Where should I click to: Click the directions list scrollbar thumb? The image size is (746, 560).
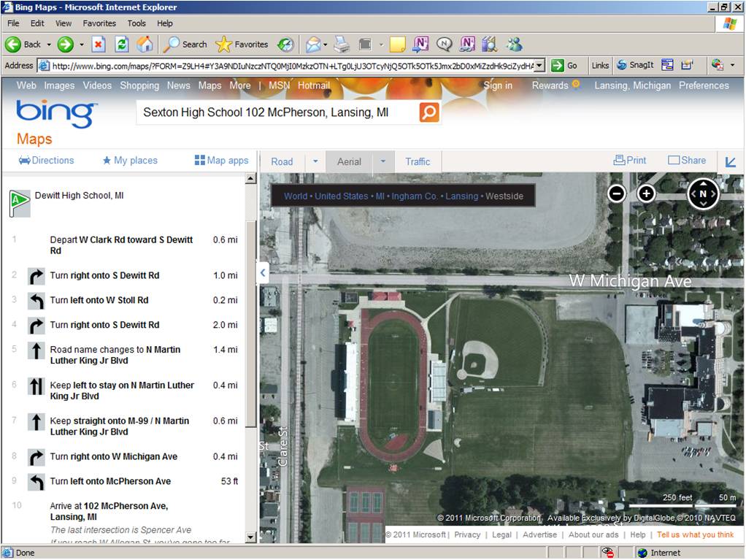(x=250, y=323)
